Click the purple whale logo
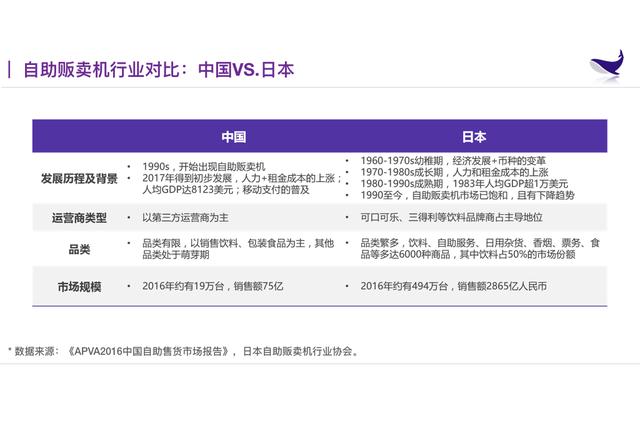 pyautogui.click(x=607, y=66)
